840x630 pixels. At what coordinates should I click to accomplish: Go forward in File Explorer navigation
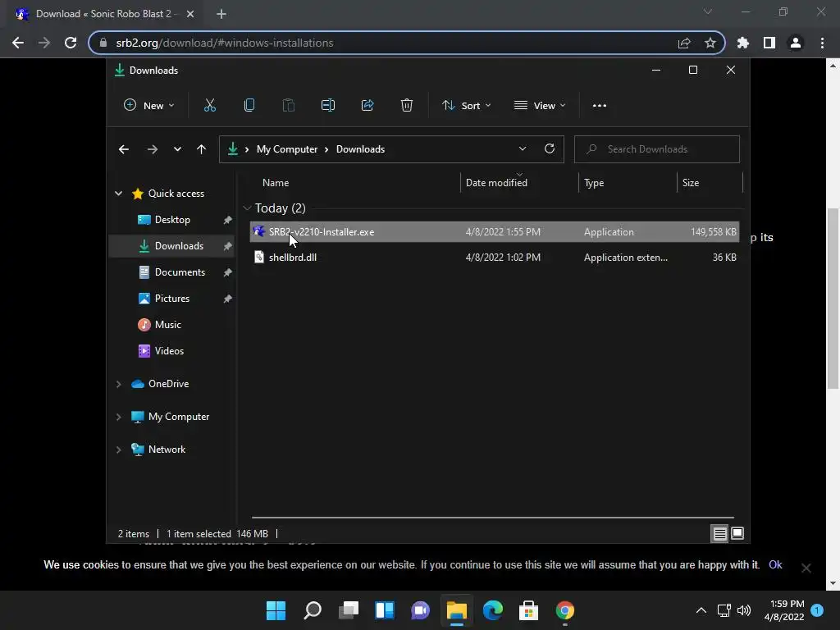pos(152,149)
